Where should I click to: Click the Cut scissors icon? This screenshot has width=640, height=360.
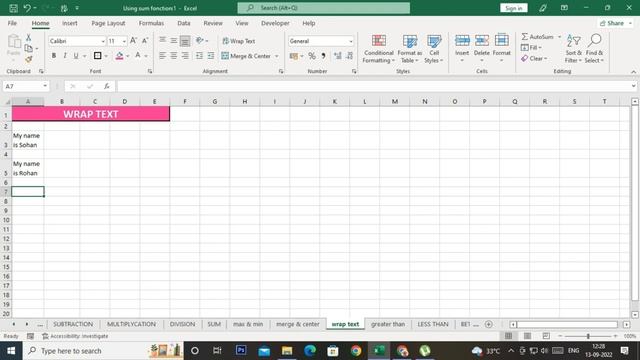coord(29,38)
